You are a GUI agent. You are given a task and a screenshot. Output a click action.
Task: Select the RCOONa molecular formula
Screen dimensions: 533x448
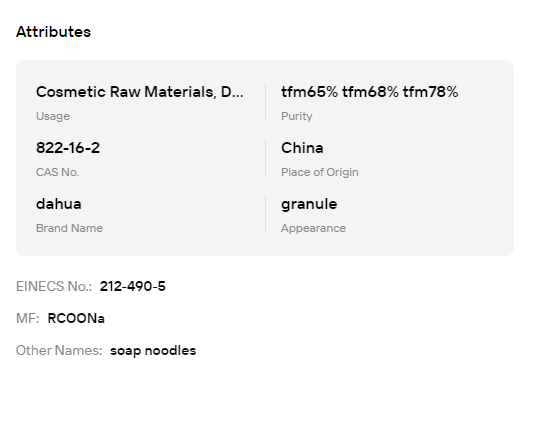76,318
